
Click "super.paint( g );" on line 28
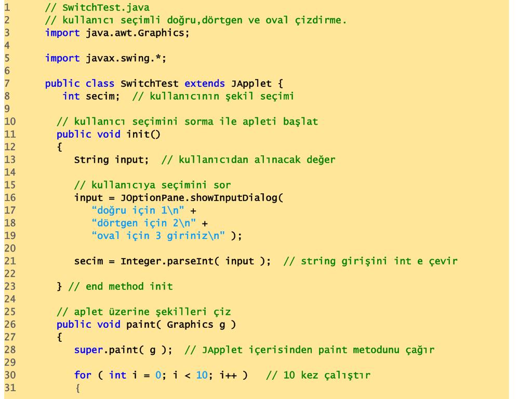click(123, 350)
